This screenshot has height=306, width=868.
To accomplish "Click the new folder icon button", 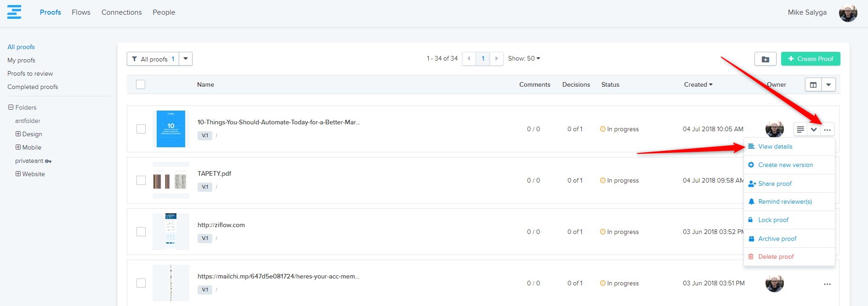I will coord(765,59).
